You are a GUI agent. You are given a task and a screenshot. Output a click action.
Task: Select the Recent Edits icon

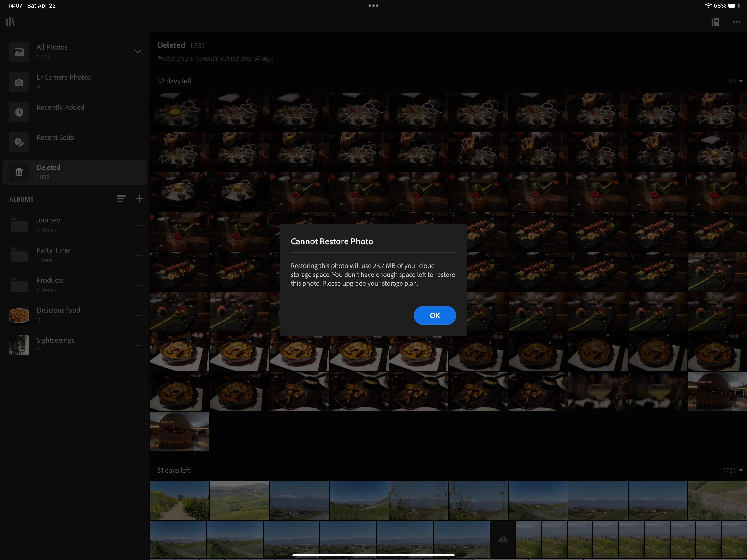click(x=19, y=142)
